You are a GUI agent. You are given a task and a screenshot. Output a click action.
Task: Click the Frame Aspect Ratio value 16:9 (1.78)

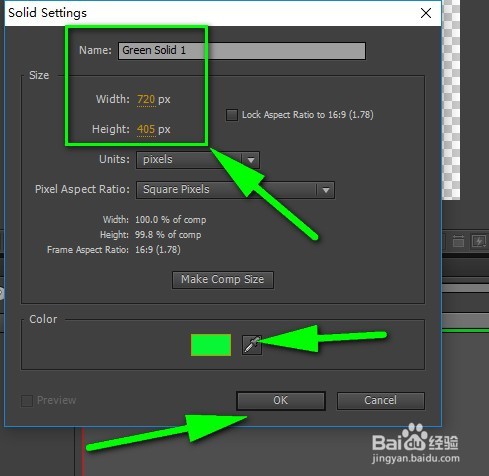(x=158, y=250)
